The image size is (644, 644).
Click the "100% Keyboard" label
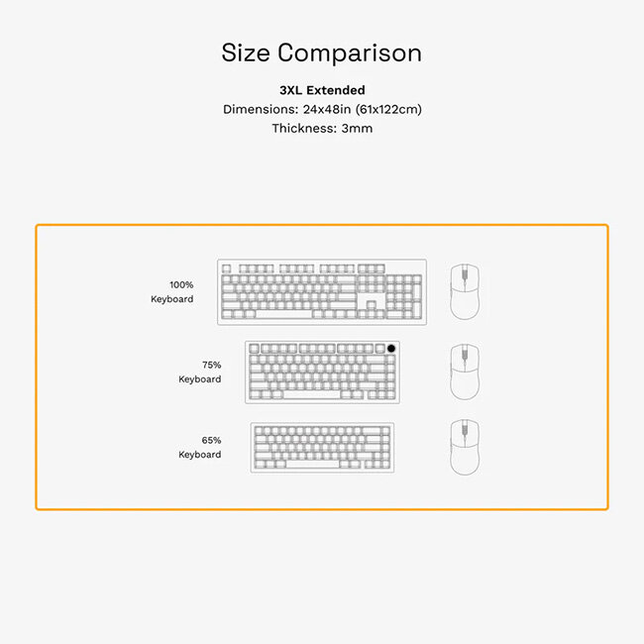coord(172,291)
